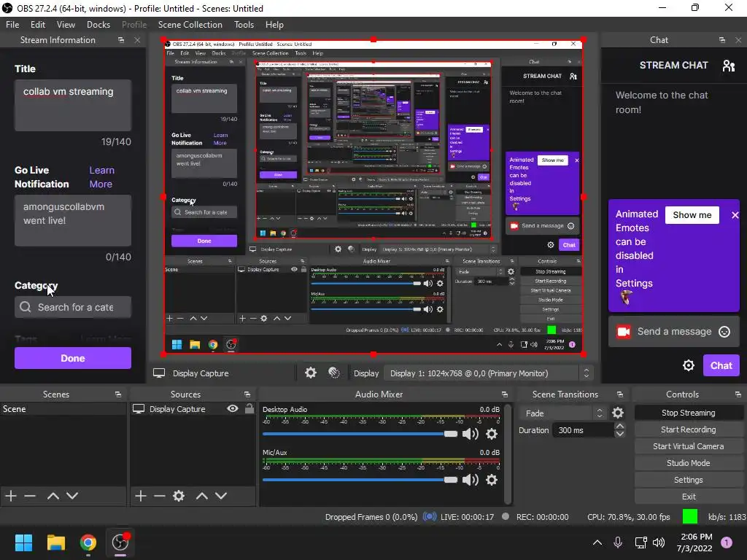Move scene down in Scenes panel
This screenshot has height=560, width=747.
click(x=72, y=496)
